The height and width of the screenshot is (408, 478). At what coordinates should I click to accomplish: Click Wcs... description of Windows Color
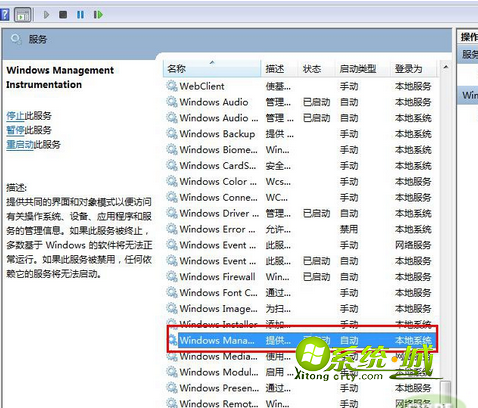click(278, 181)
